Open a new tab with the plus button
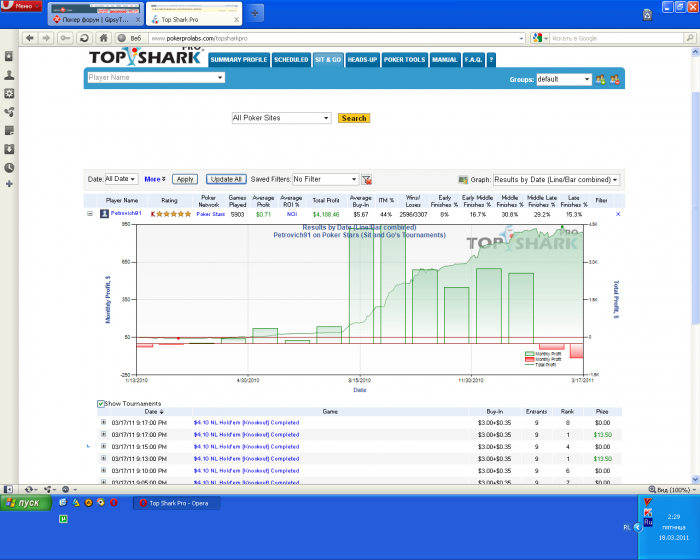The height and width of the screenshot is (560, 700). (254, 13)
